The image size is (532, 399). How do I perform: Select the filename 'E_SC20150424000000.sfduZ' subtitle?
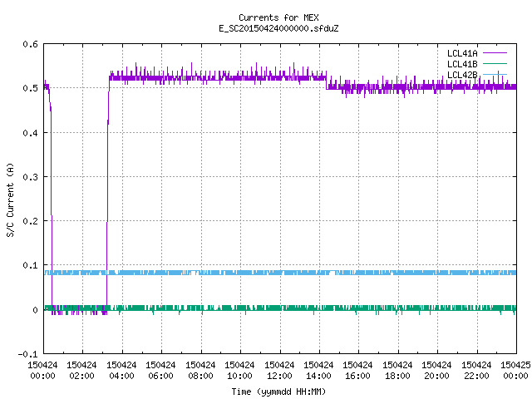(x=278, y=28)
